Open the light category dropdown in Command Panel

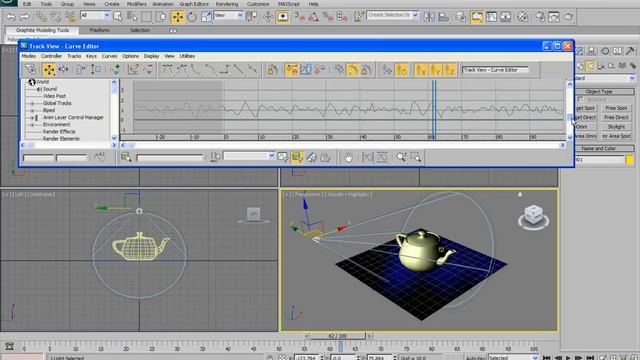[632, 78]
